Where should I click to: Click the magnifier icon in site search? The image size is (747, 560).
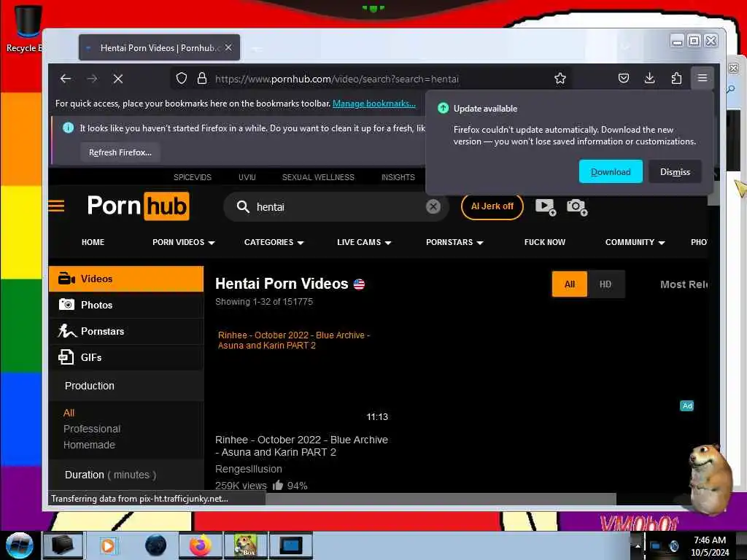243,206
